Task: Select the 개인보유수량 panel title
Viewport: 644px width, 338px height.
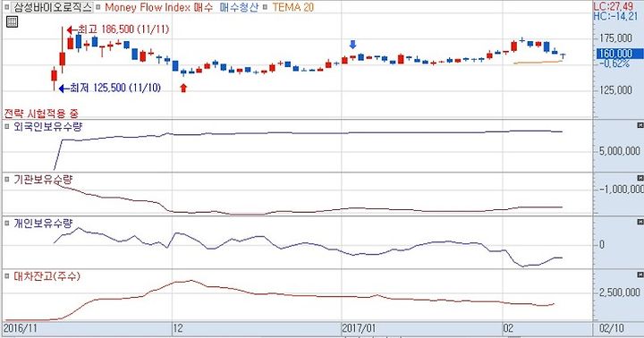Action: tap(43, 224)
